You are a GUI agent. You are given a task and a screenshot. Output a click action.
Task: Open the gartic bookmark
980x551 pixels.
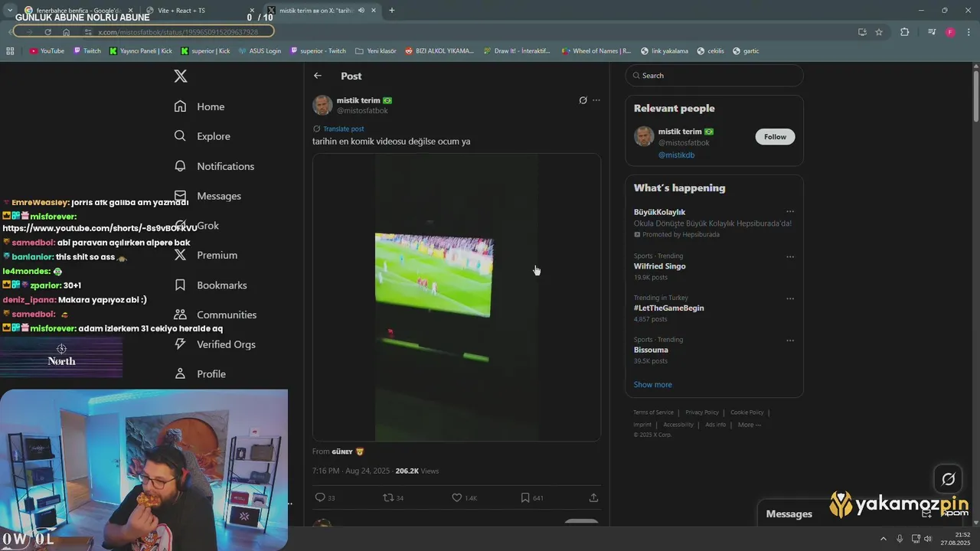(746, 51)
